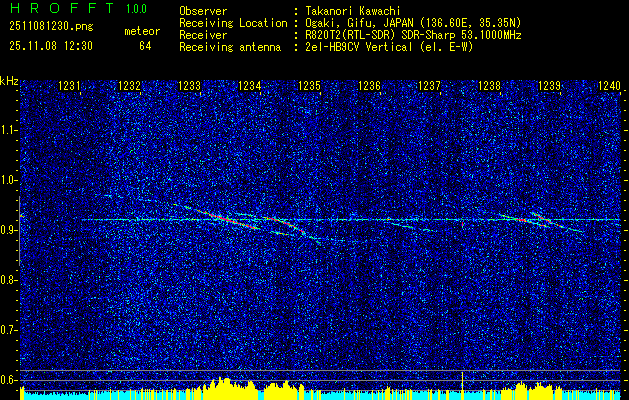Click the Observer label
This screenshot has height=400, width=629.
pos(203,11)
